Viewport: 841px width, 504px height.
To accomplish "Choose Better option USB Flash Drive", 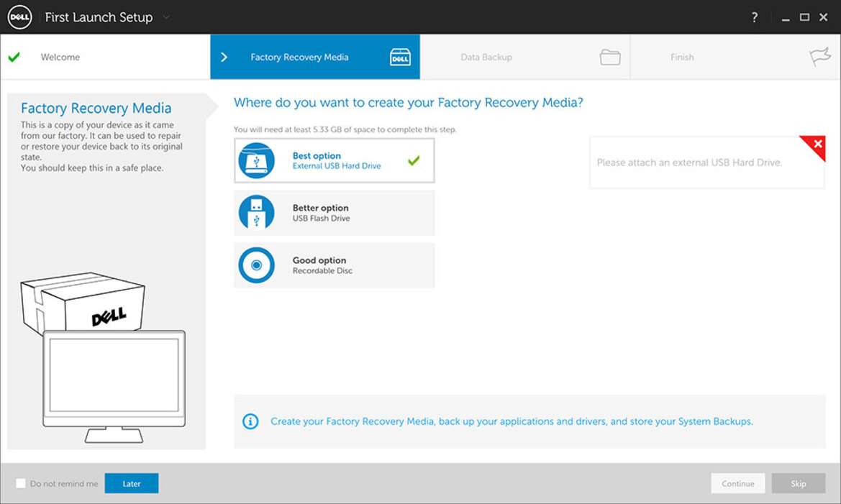I will [334, 213].
